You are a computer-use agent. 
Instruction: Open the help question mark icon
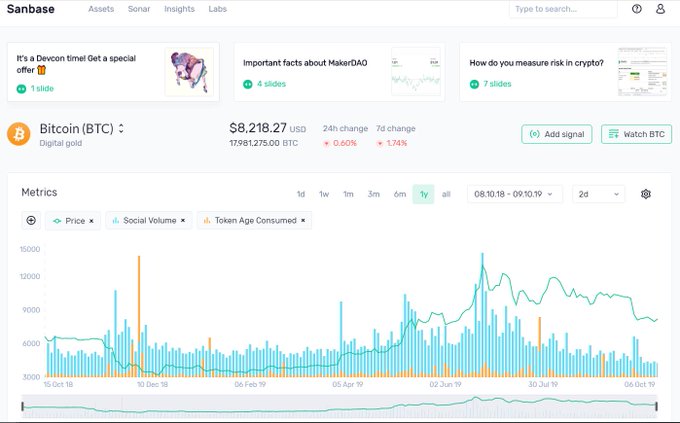click(x=637, y=9)
